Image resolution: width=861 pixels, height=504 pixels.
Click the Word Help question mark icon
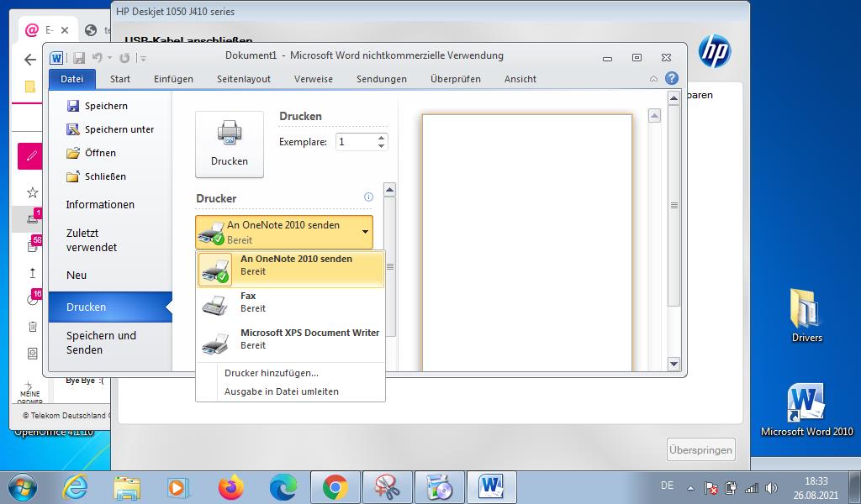tap(672, 78)
